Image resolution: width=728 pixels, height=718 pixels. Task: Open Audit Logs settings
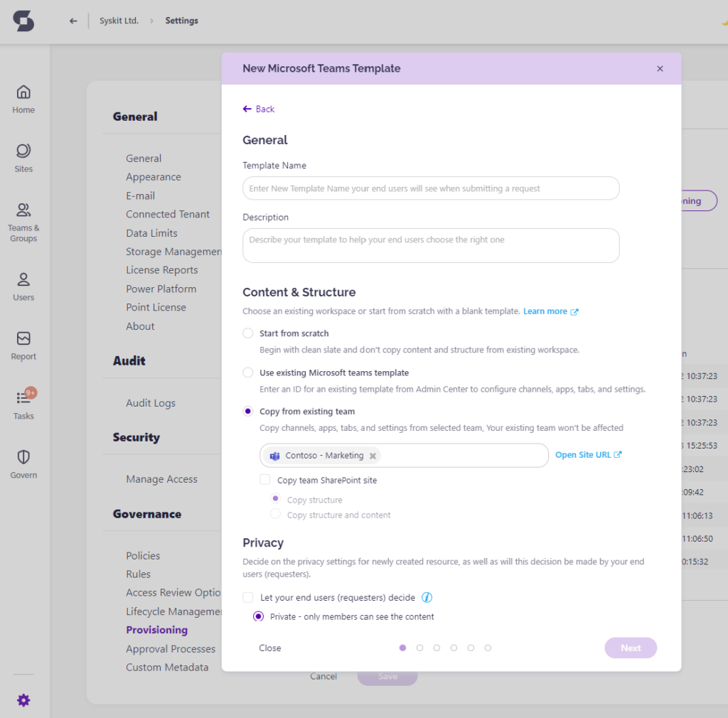(x=151, y=403)
